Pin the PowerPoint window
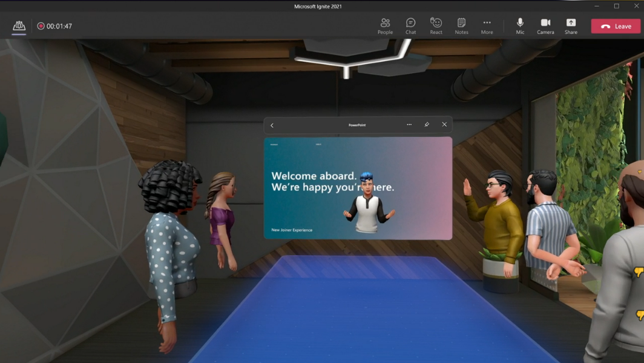 pyautogui.click(x=427, y=125)
